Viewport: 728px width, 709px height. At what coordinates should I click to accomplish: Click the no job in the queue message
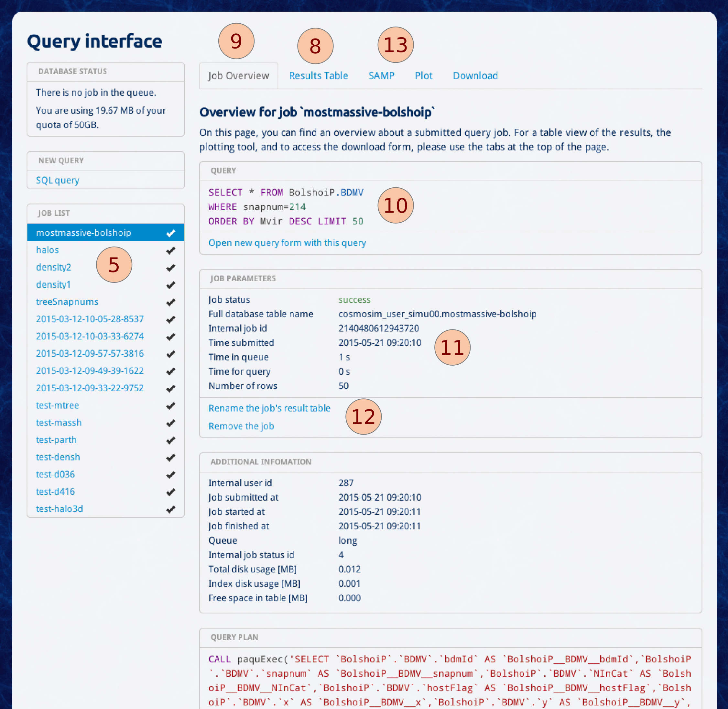pos(96,93)
